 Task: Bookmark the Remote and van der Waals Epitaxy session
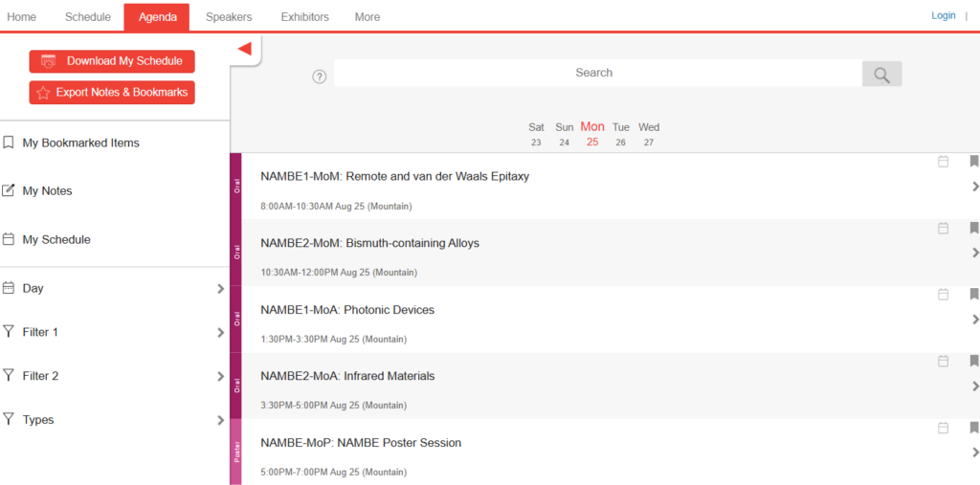[x=973, y=162]
